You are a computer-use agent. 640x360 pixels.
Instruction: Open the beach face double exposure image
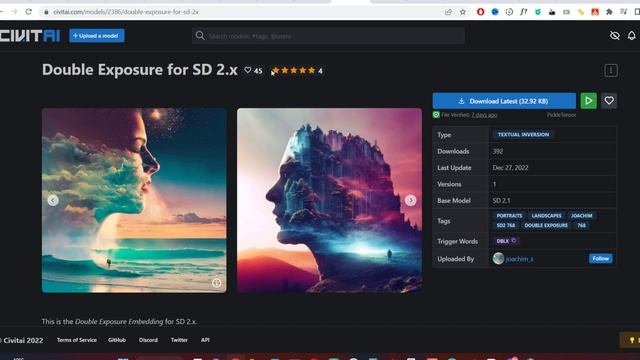pyautogui.click(x=134, y=200)
